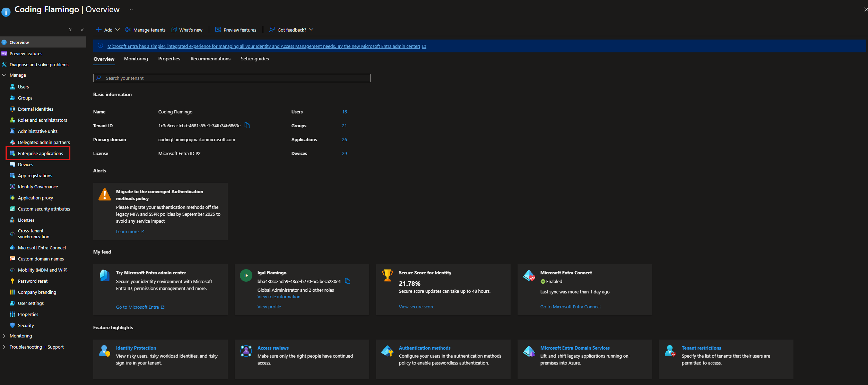
Task: Open Preview features in the sidebar
Action: point(26,53)
